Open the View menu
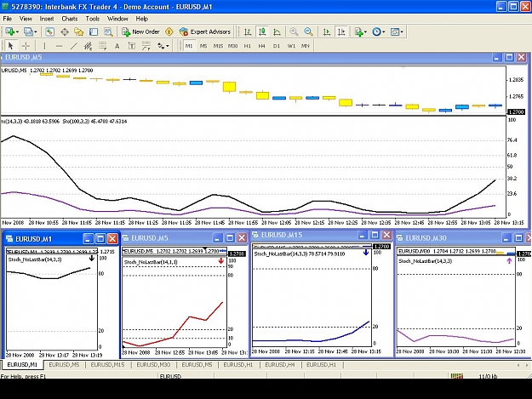Image resolution: width=532 pixels, height=399 pixels. (26, 19)
